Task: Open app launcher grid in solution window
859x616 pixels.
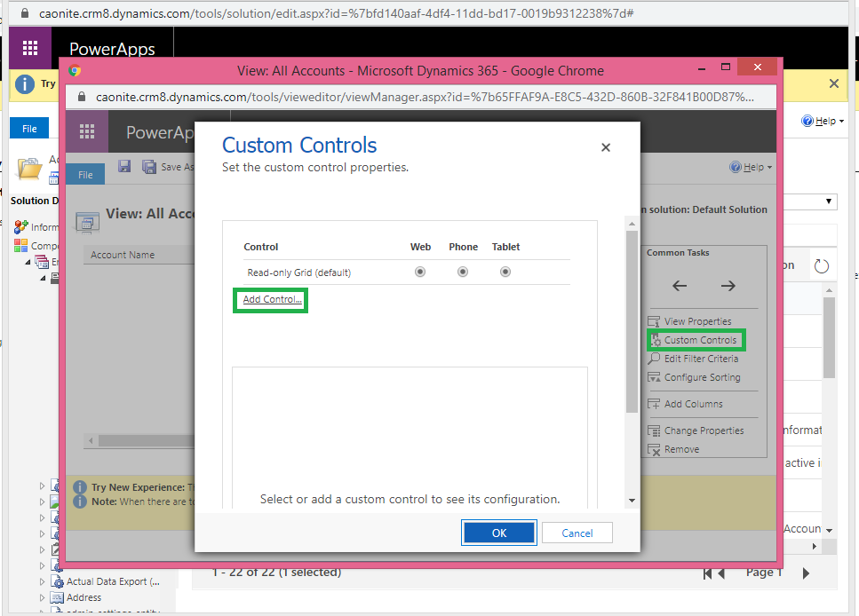Action: pos(30,48)
